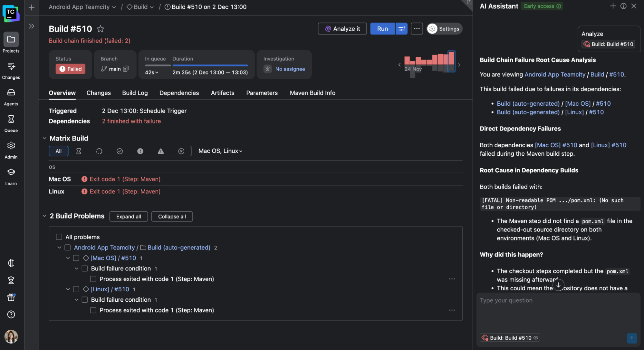Open the Mac OS, Linux filter dropdown
644x350 pixels.
220,151
